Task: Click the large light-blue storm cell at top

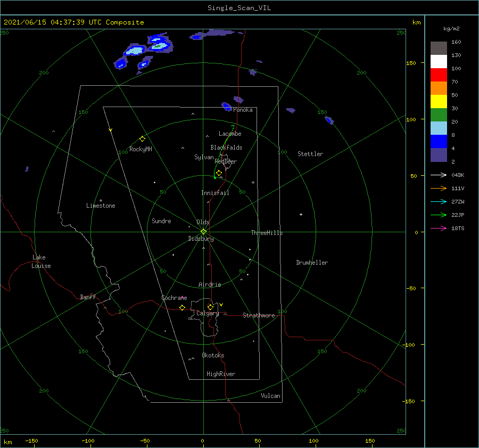Action: (135, 50)
